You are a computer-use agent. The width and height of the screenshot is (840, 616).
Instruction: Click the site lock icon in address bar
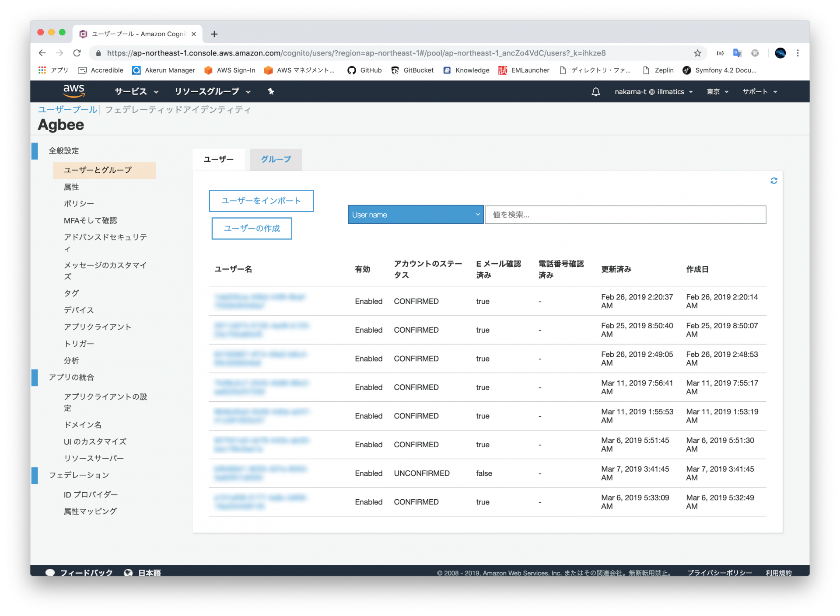98,53
